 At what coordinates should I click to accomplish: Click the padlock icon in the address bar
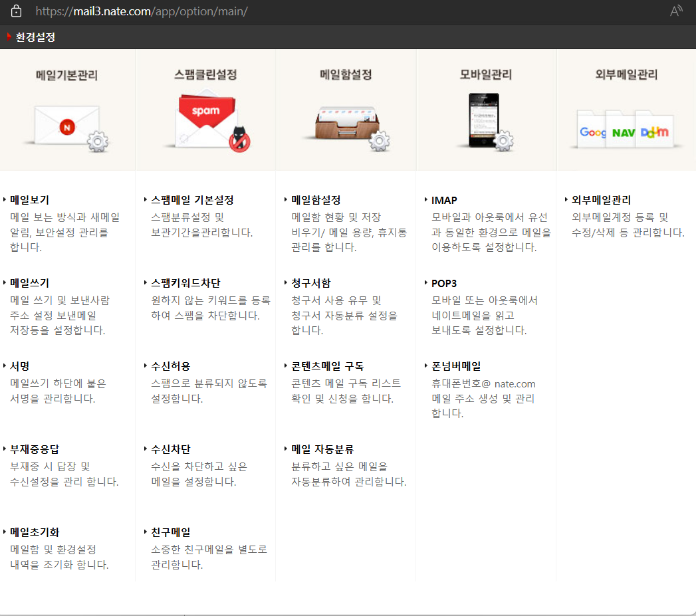(16, 11)
